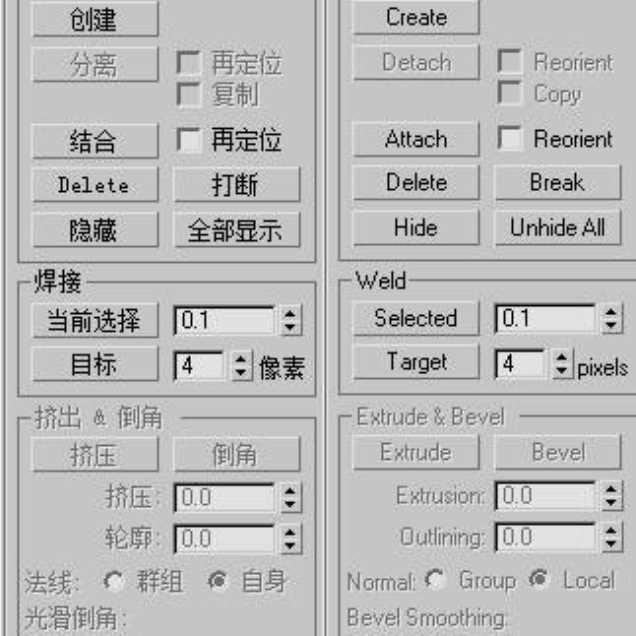Enable 再定位 checkbox next to 结合
Screen dimensions: 636x636
click(x=189, y=140)
